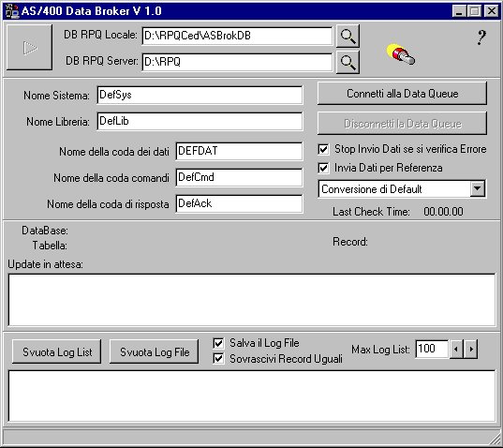The height and width of the screenshot is (448, 503).
Task: Uncheck Sovrascivi Record Uguali
Action: click(x=218, y=358)
